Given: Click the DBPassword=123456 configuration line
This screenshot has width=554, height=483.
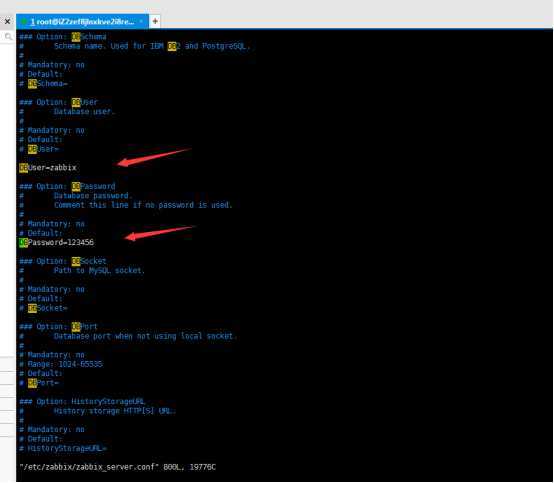Looking at the screenshot, I should pyautogui.click(x=57, y=242).
